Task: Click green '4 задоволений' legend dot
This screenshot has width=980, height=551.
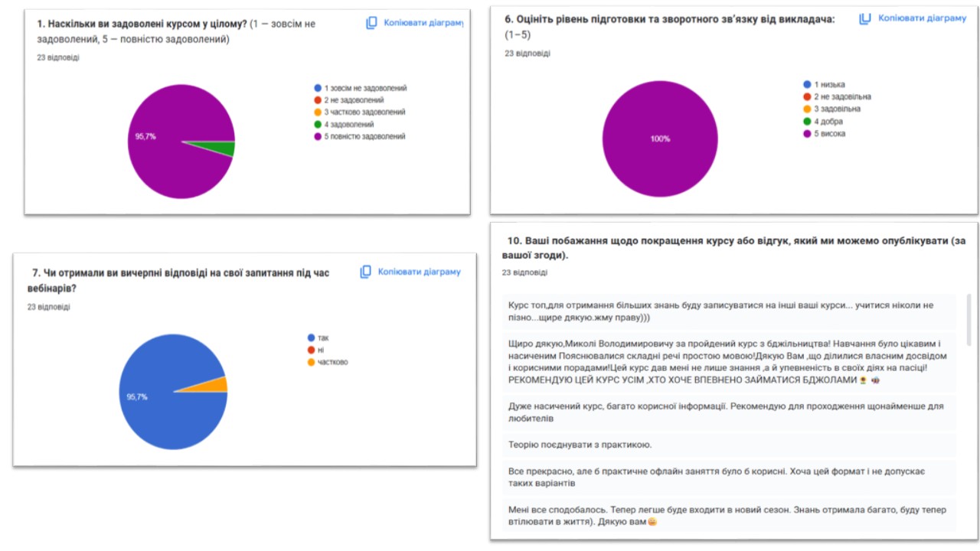Action: point(318,124)
